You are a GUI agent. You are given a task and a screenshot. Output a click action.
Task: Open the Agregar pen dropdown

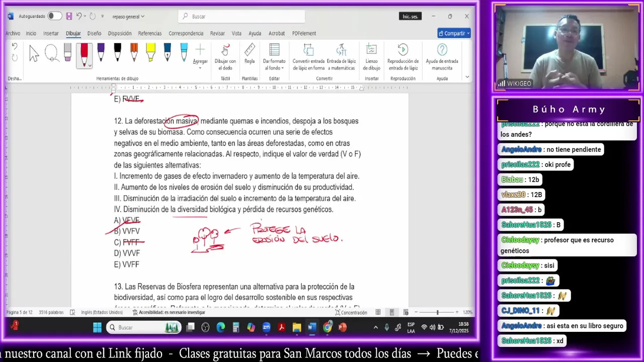200,56
